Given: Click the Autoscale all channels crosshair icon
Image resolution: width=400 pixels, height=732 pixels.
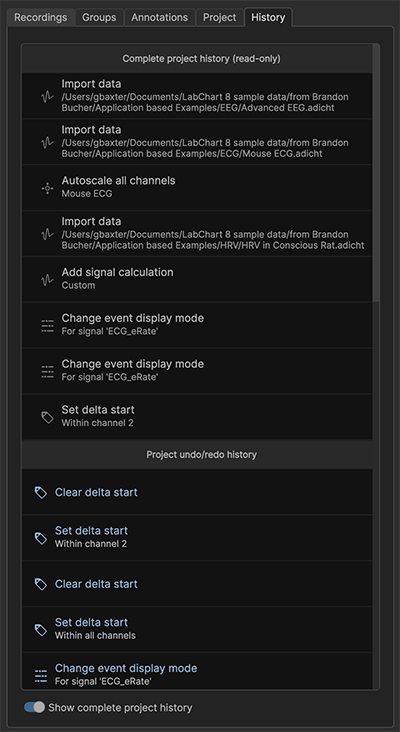Looking at the screenshot, I should [x=47, y=188].
